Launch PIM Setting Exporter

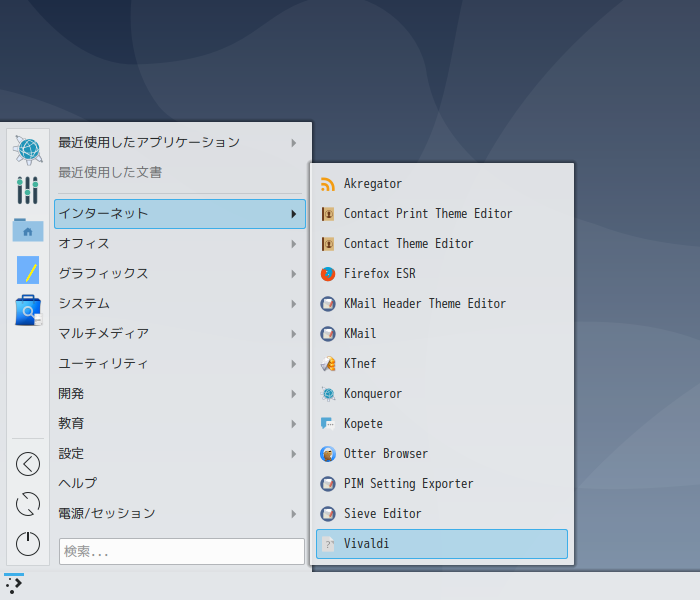442,484
